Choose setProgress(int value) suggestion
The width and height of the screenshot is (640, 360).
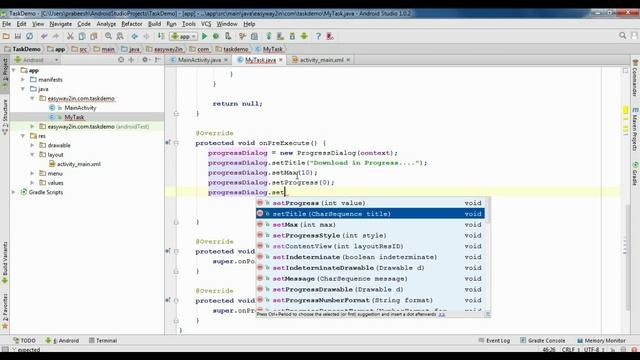click(370, 203)
